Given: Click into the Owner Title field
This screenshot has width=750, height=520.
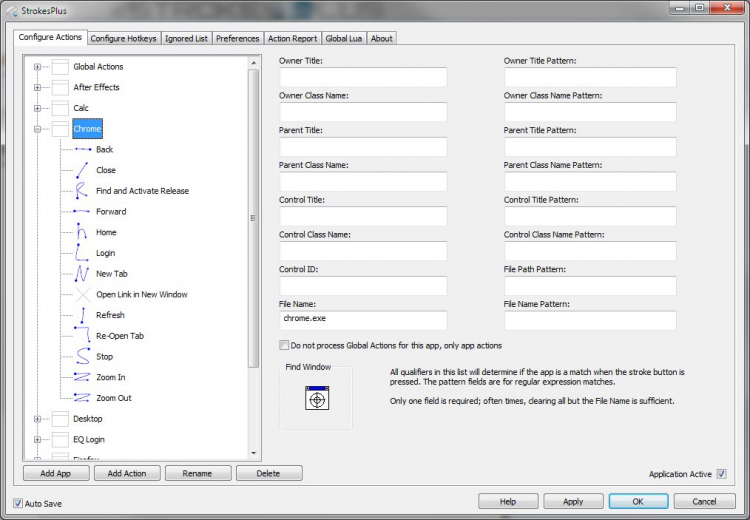Looking at the screenshot, I should [x=363, y=77].
